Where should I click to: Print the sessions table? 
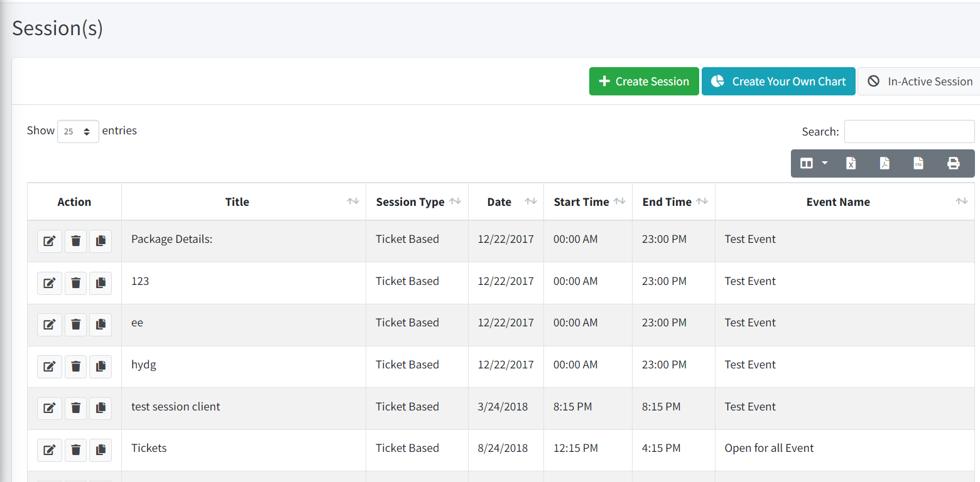953,163
